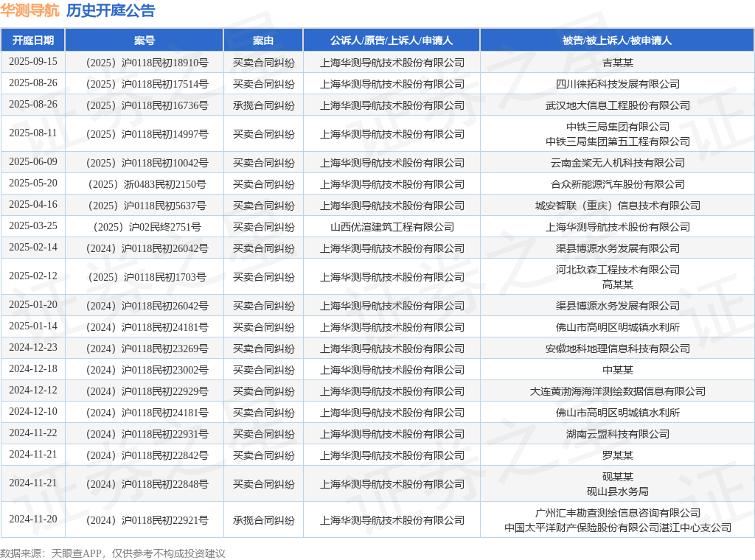755x560 pixels.
Task: Select date 2025-02-14
Action: point(32,248)
